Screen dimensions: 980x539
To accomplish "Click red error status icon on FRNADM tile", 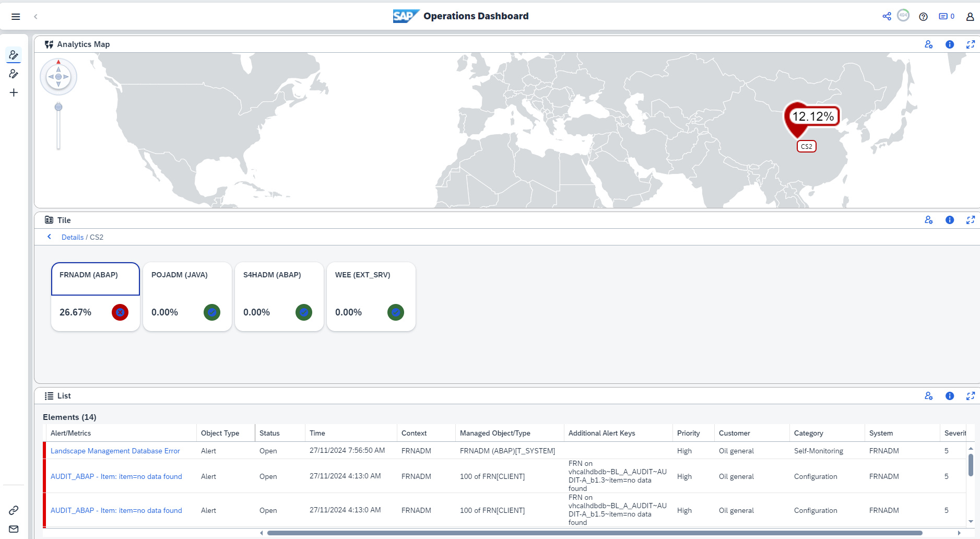I will pos(120,312).
